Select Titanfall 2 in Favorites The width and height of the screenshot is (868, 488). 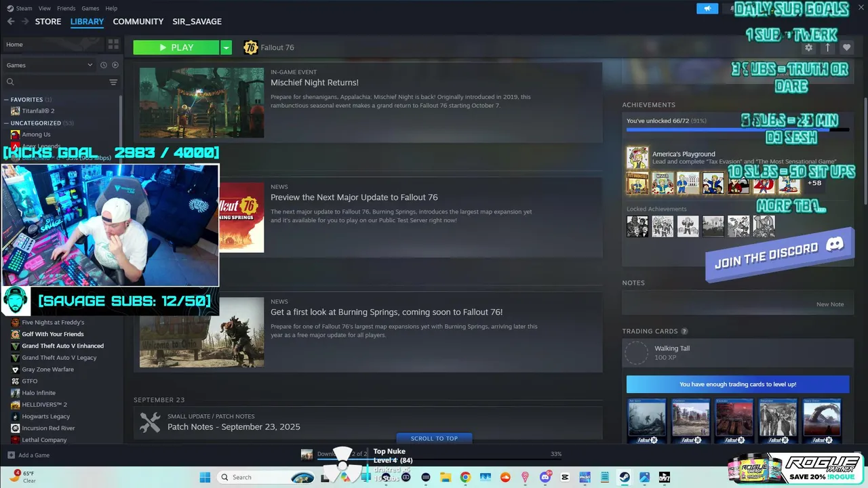pyautogui.click(x=38, y=110)
